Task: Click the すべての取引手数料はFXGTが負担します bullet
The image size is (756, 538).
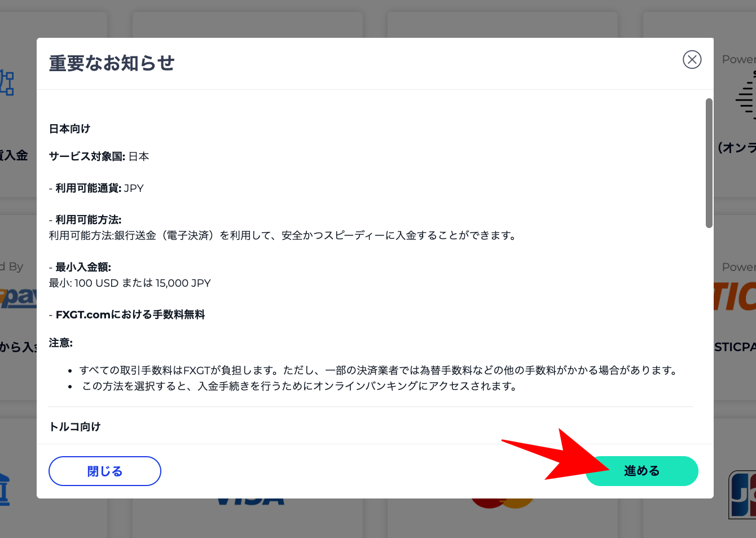Action: point(379,370)
